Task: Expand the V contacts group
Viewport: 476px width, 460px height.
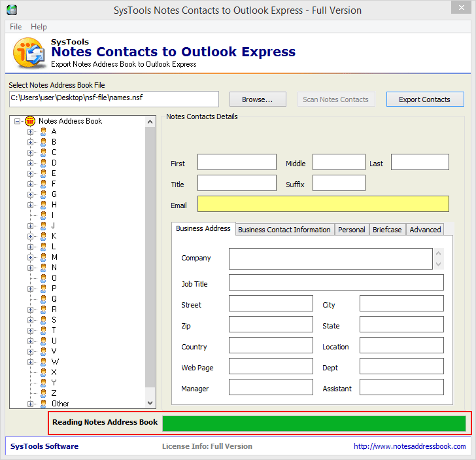Action: pos(30,351)
